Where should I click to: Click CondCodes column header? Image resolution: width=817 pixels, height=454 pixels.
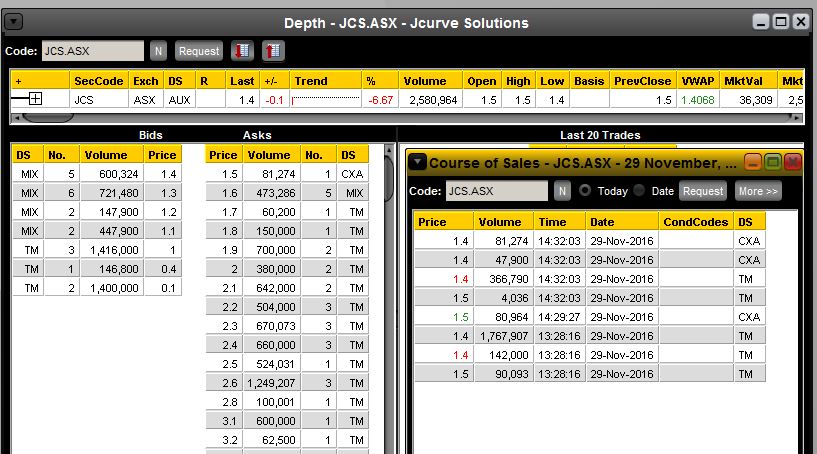696,222
